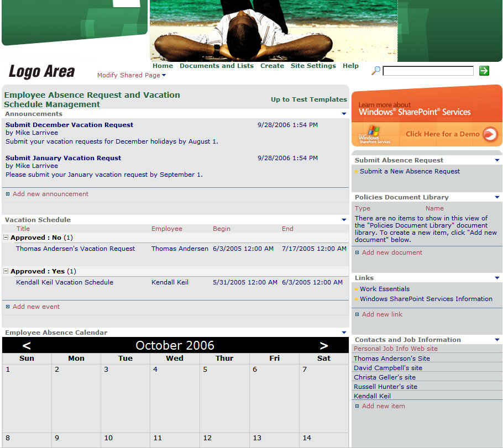503x448 pixels.
Task: Open Site Settings in navigation
Action: (313, 66)
